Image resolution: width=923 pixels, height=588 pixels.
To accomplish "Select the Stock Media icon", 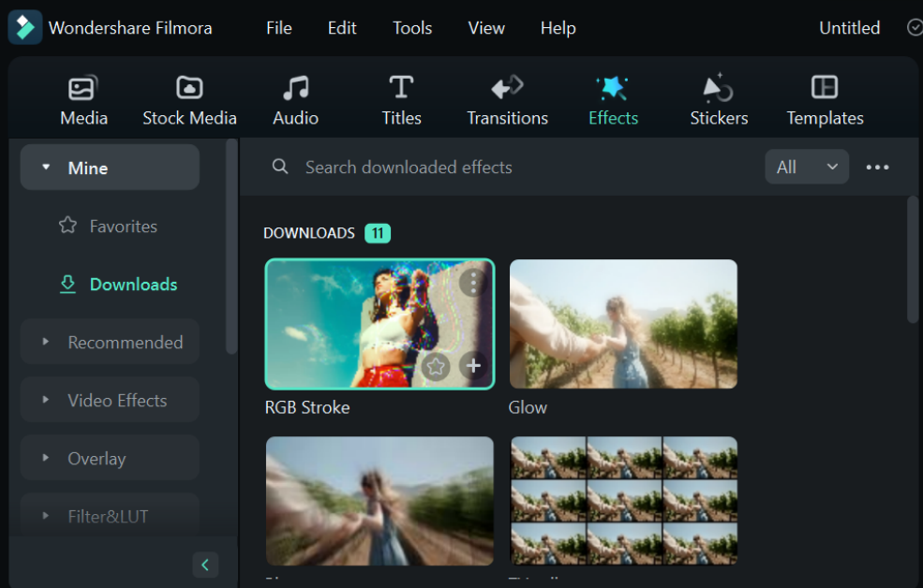I will point(189,97).
